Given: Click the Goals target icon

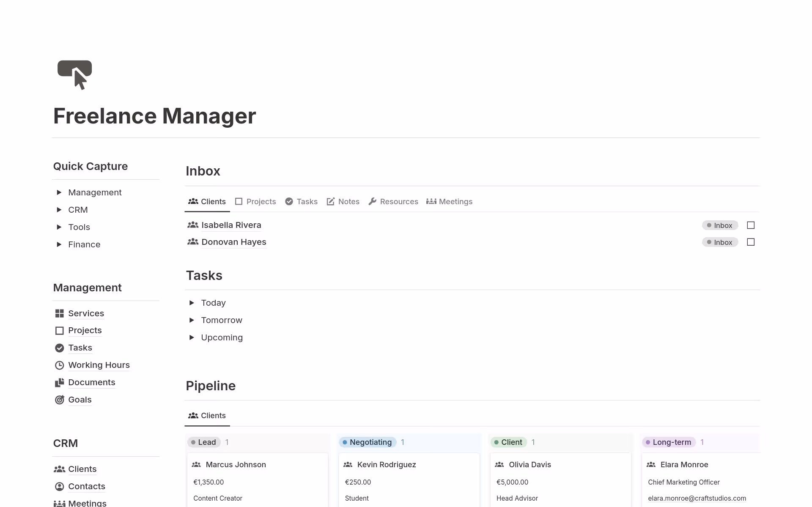Looking at the screenshot, I should [x=59, y=400].
